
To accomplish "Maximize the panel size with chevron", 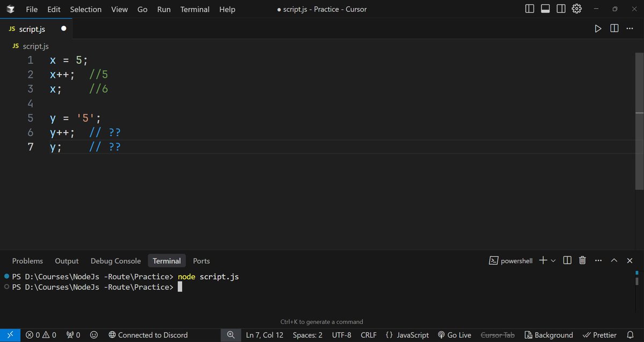I will pyautogui.click(x=614, y=261).
